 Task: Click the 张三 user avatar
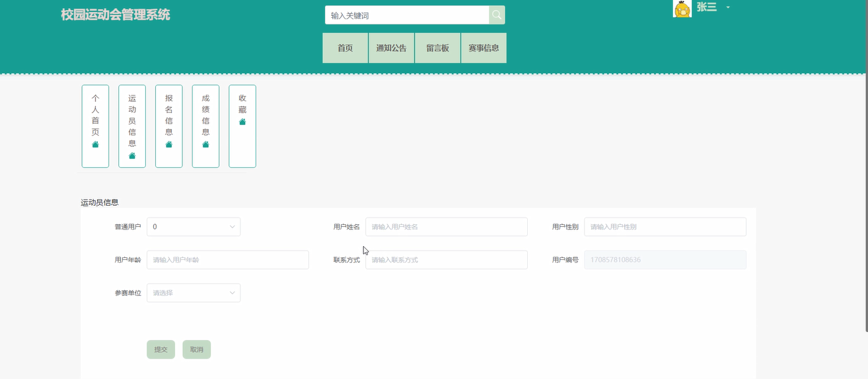682,8
